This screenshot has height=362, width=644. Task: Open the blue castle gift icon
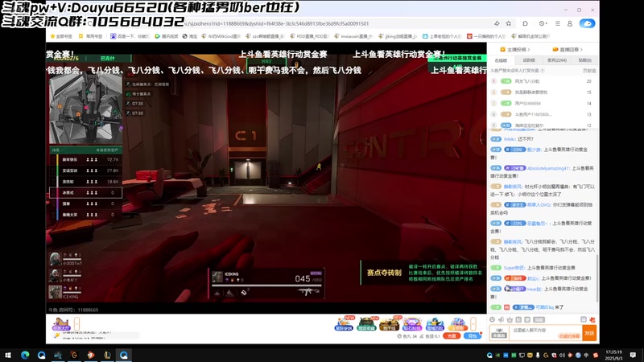[x=435, y=324]
